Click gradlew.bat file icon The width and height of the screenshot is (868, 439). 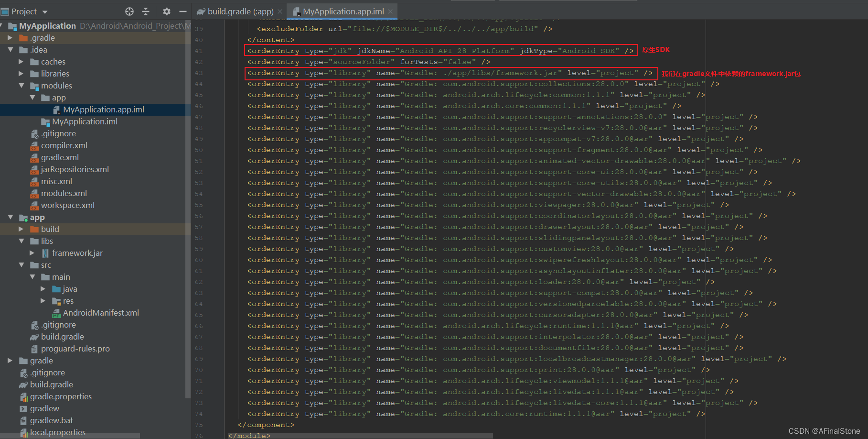pyautogui.click(x=23, y=420)
